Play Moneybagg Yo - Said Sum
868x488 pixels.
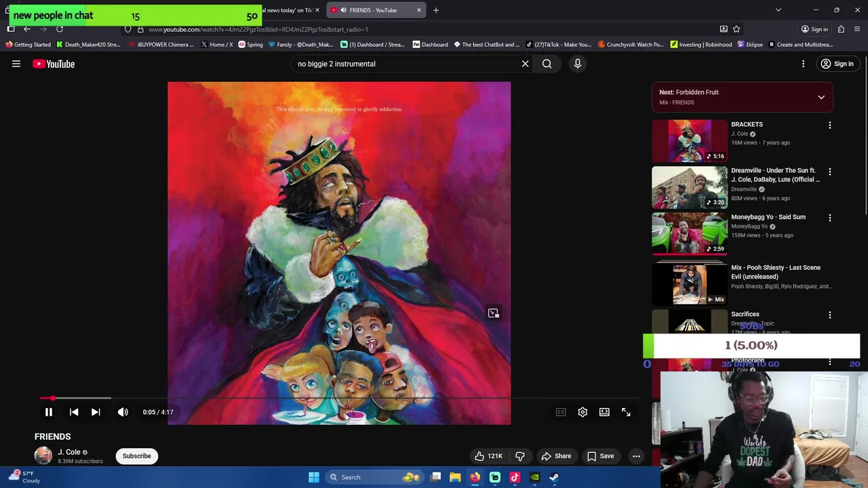690,233
